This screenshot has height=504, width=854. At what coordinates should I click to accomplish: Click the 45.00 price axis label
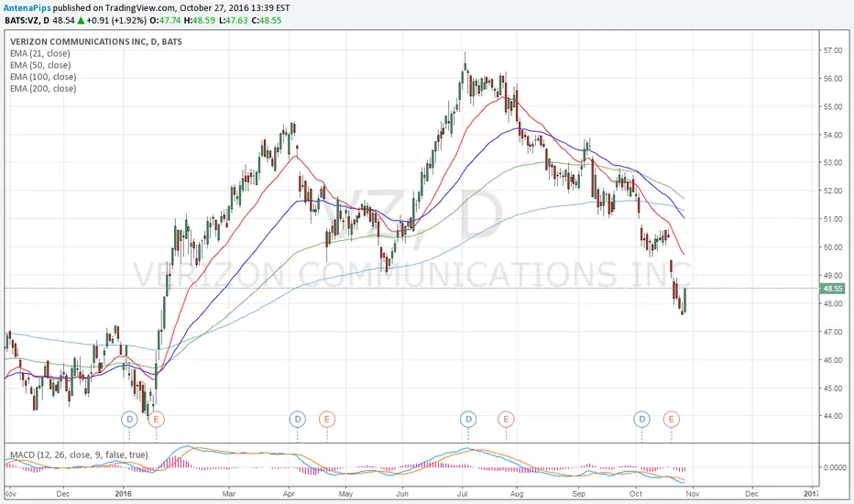pos(833,389)
